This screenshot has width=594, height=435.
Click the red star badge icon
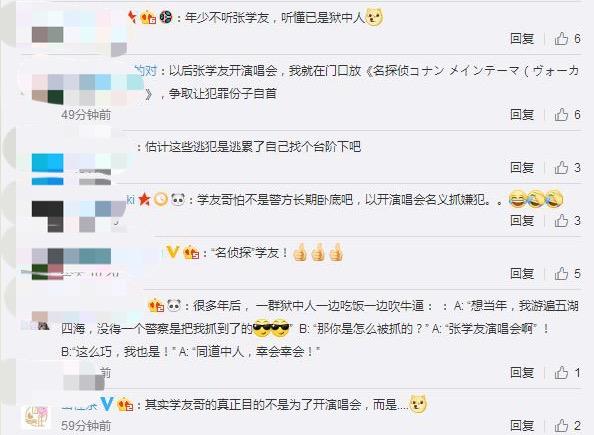[x=144, y=199]
